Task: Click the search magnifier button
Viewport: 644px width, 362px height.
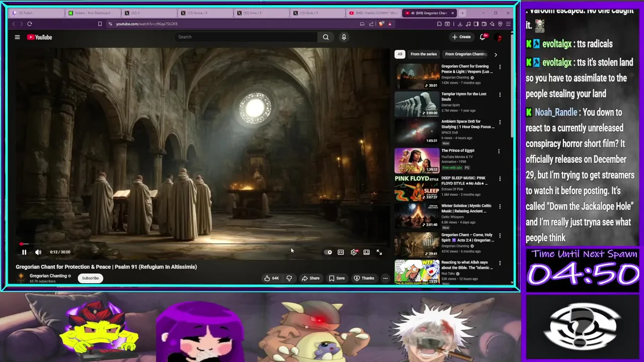Action: click(x=326, y=37)
